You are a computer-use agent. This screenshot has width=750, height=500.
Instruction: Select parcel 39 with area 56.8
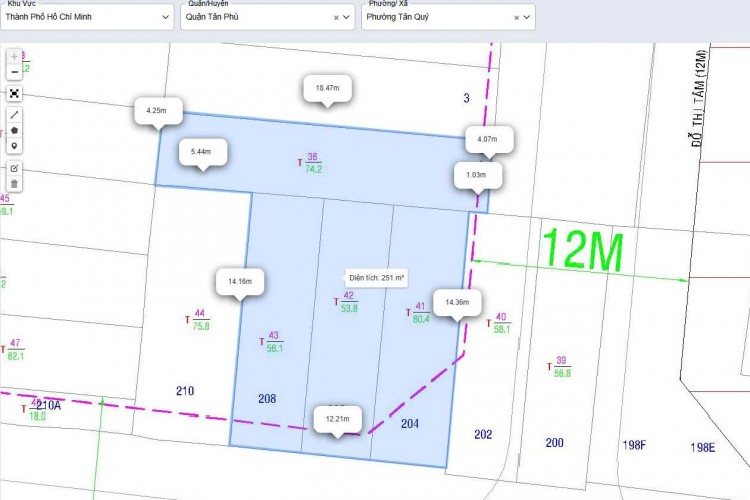point(559,367)
